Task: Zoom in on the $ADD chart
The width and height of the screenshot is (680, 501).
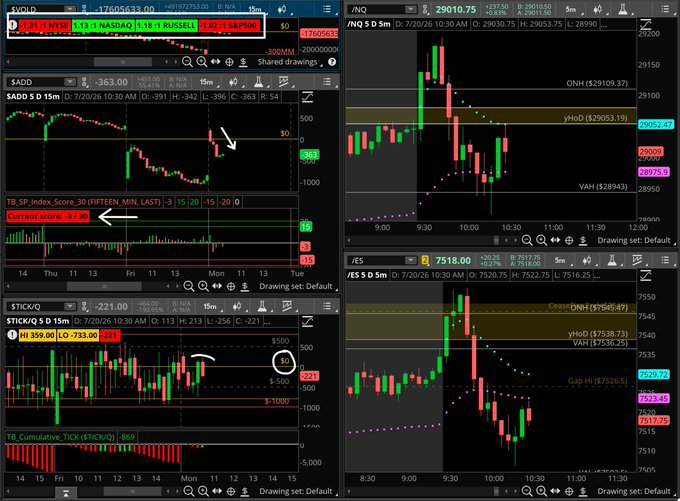Action: [203, 286]
